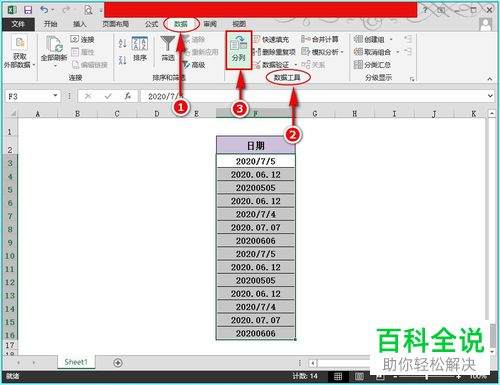Open the 全部刷新 dropdown arrow

55,66
